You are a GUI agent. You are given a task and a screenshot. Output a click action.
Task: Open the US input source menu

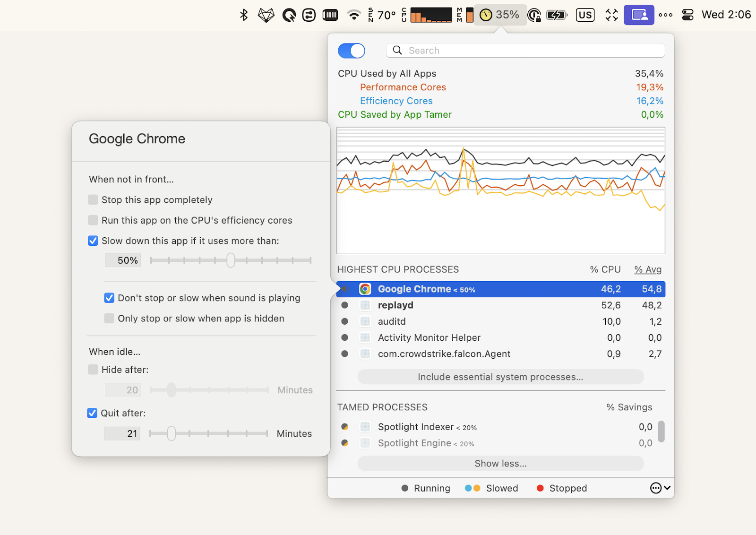tap(585, 15)
